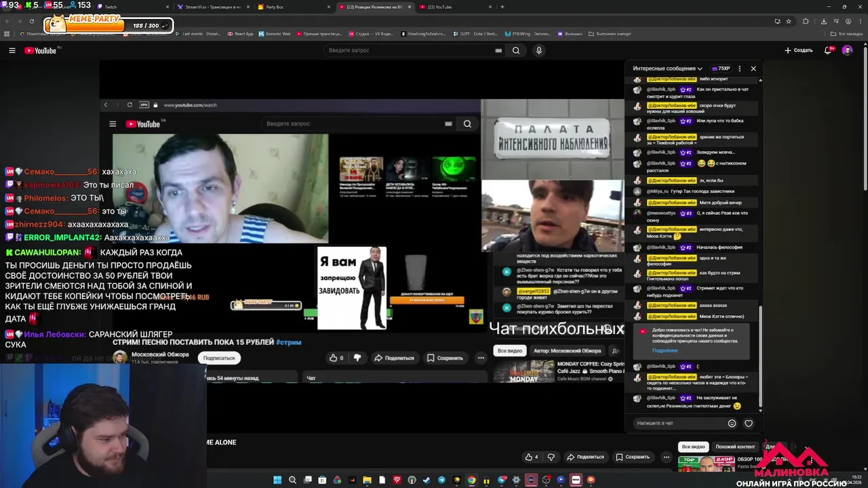The image size is (868, 488).
Task: Click Подписаться in the embedded video
Action: tap(219, 358)
